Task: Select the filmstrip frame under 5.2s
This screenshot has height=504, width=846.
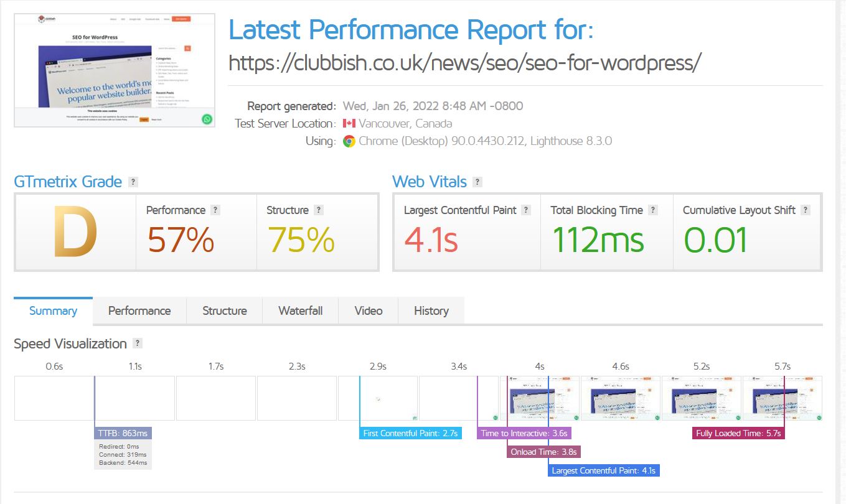Action: click(702, 398)
